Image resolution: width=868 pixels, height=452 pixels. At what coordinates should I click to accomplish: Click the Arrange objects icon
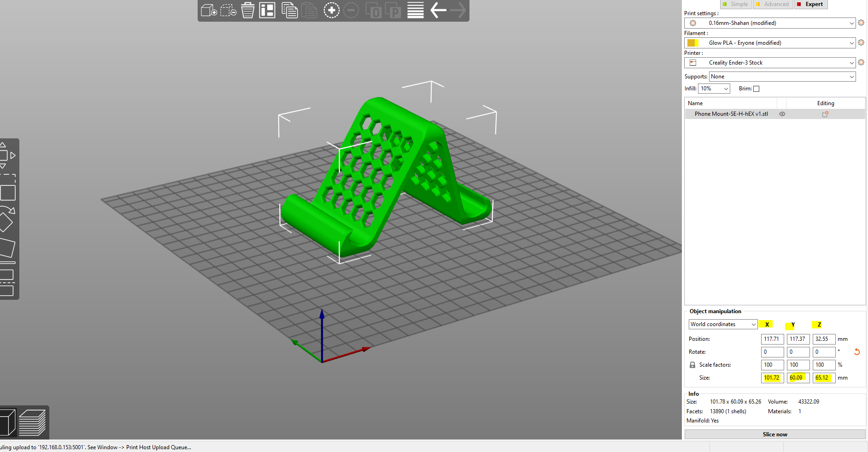267,10
